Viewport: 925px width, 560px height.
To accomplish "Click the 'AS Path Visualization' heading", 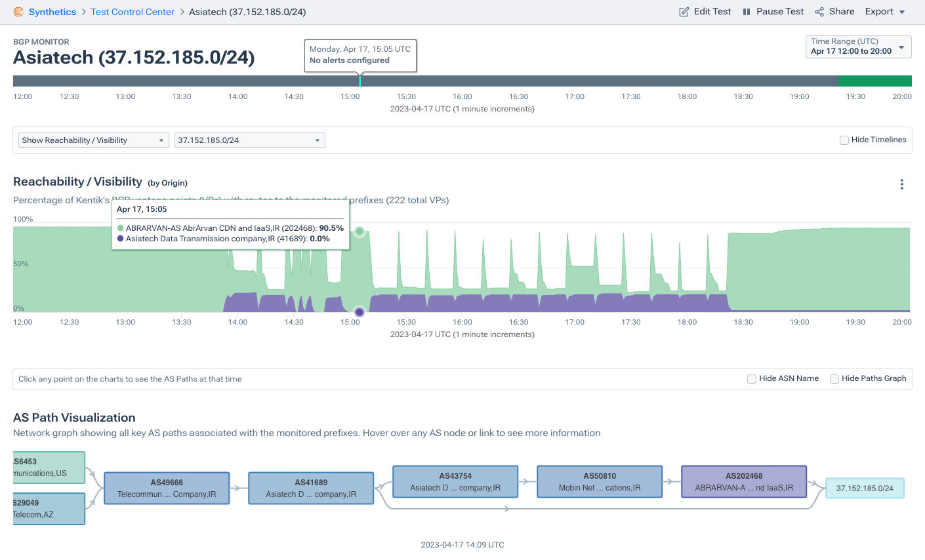I will coord(74,418).
